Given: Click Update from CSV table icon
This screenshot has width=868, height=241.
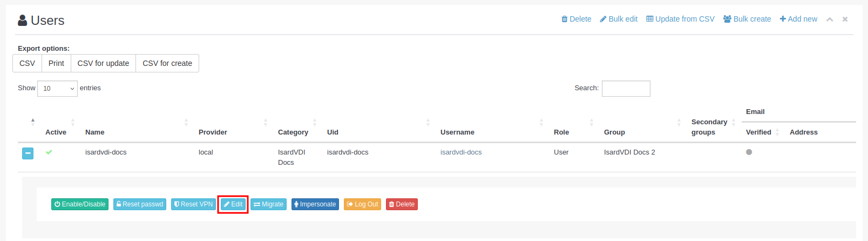Looking at the screenshot, I should (x=650, y=19).
